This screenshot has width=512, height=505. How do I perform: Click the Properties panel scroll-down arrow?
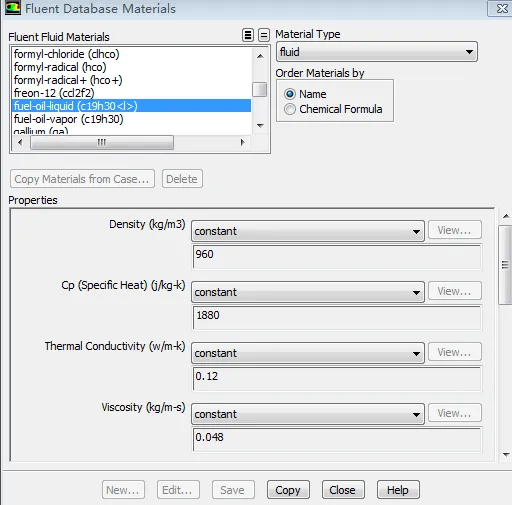click(506, 455)
